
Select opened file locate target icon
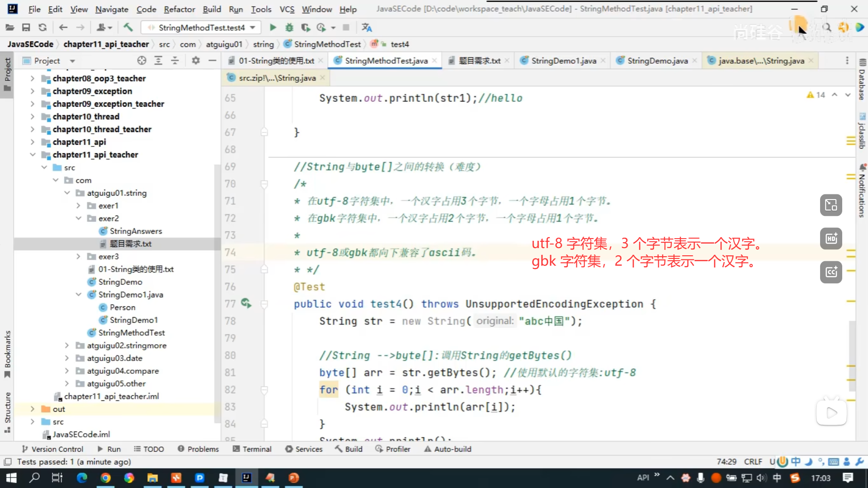(x=142, y=61)
